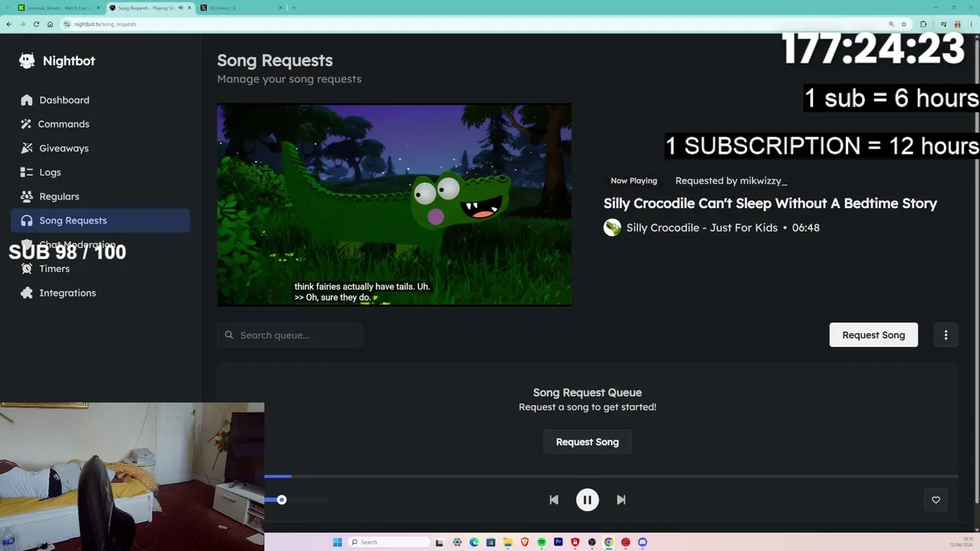The width and height of the screenshot is (980, 551).
Task: Click the Commands chat bubble icon
Action: (27, 124)
